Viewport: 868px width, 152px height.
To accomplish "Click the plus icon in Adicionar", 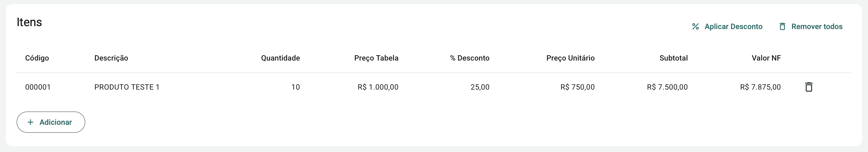I will [30, 122].
